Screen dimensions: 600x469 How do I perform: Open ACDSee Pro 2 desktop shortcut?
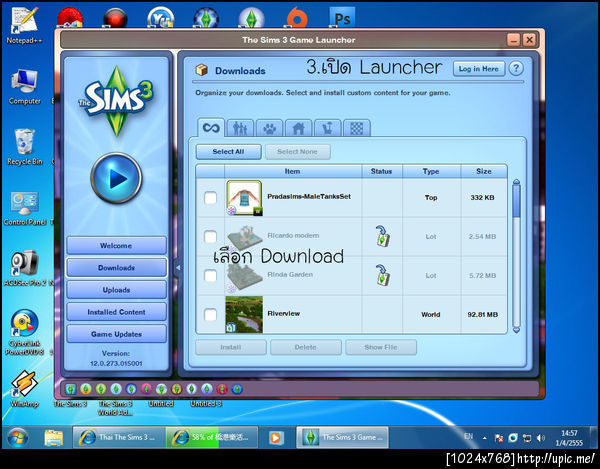25,268
